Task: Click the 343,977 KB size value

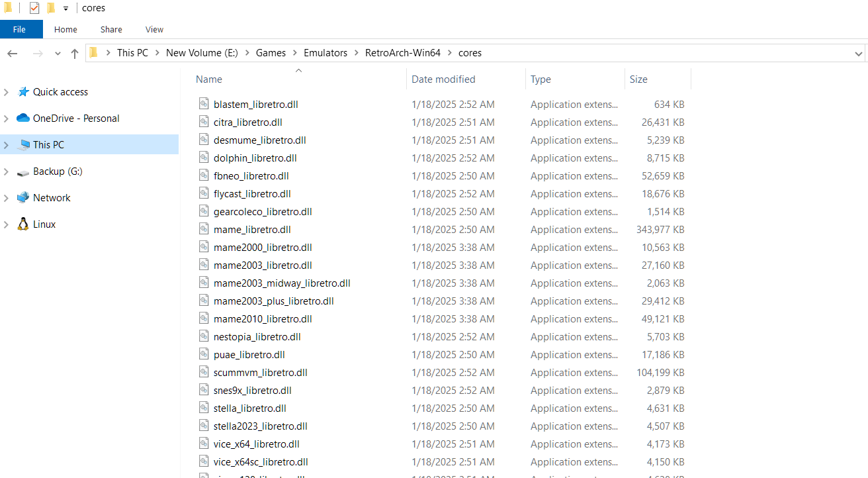Action: pyautogui.click(x=660, y=230)
